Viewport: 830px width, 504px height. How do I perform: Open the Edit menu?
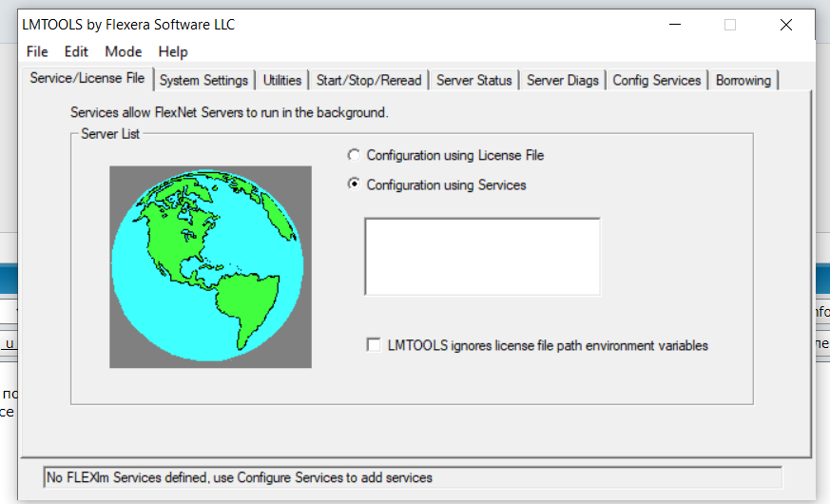click(76, 51)
